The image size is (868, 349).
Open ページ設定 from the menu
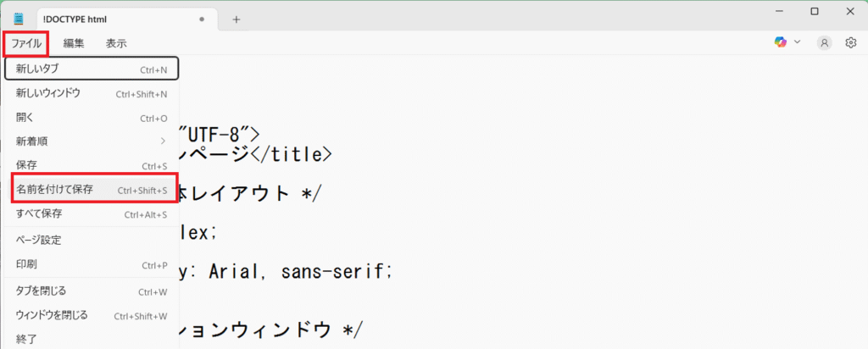click(92, 240)
